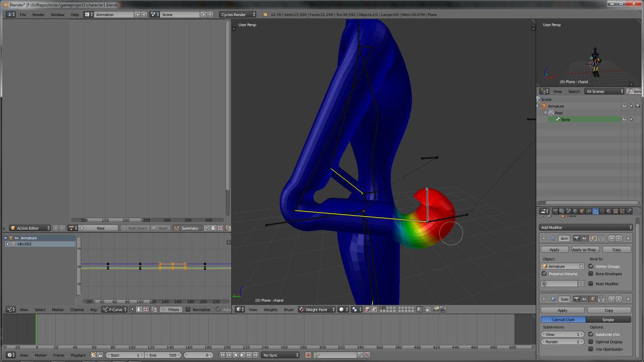Open Cycles Render engine dropdown

point(238,15)
